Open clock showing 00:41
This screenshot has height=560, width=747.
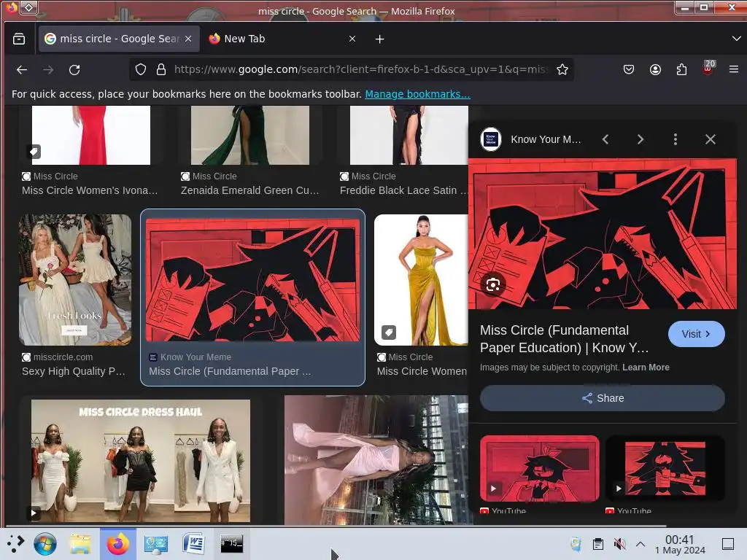pos(680,544)
